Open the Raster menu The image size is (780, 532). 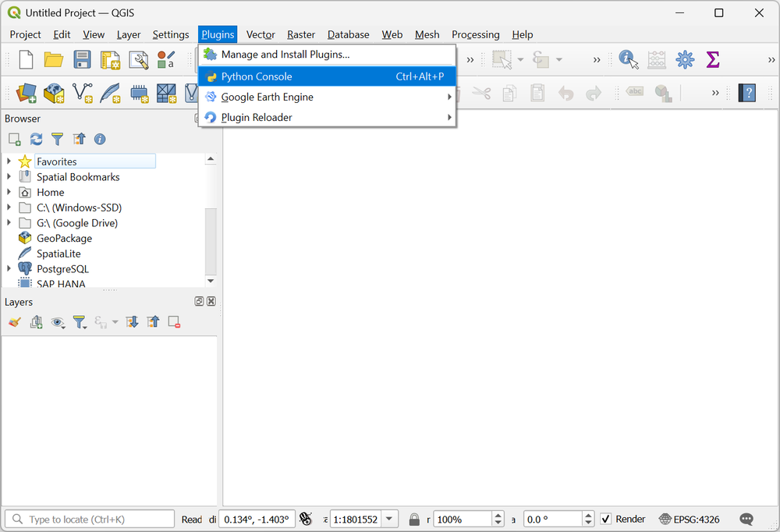click(301, 34)
